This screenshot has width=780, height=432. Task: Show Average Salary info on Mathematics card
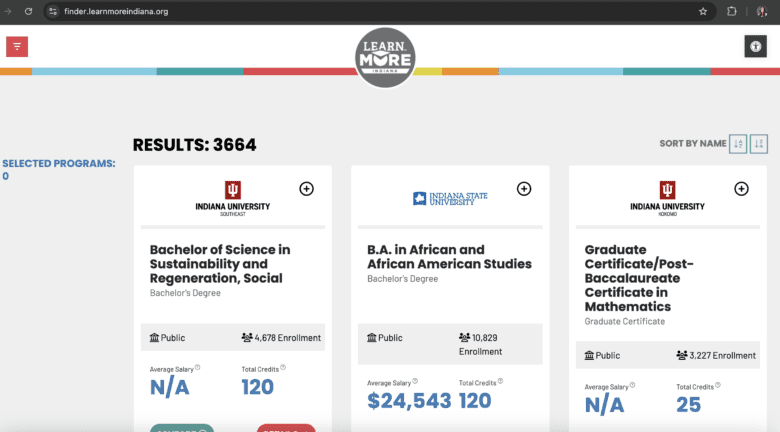[x=632, y=385]
